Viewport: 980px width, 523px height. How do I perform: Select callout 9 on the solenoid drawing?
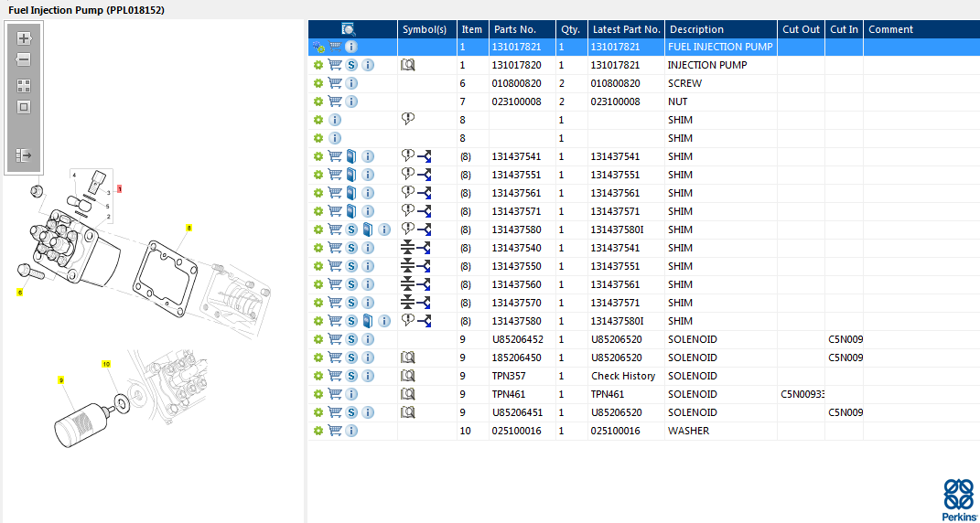point(61,380)
